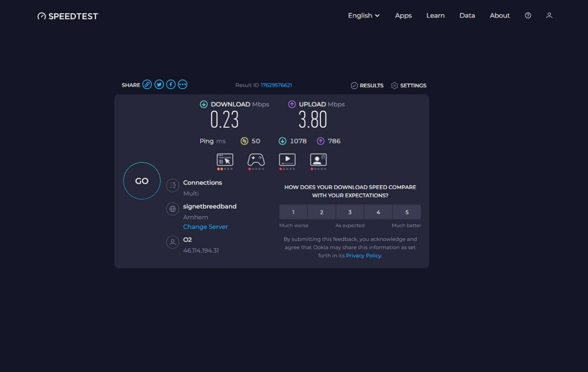Click the Connections mode icon
The width and height of the screenshot is (588, 372).
pyautogui.click(x=173, y=186)
